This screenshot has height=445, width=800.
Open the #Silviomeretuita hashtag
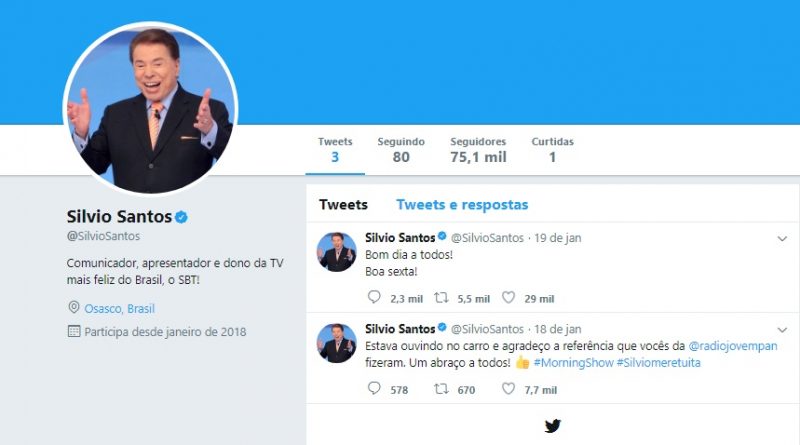[658, 362]
